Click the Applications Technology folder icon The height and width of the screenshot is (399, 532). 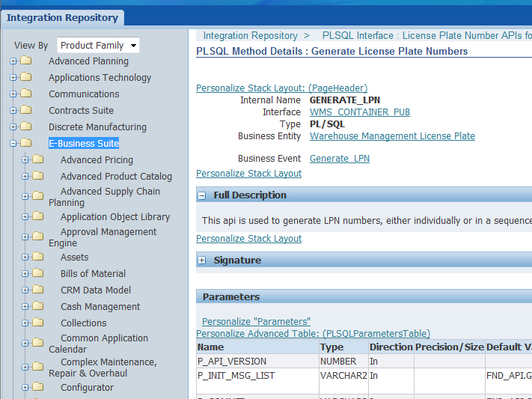25,77
